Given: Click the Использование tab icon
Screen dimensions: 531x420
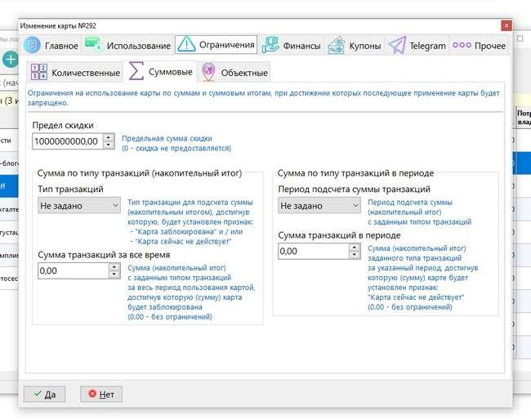Looking at the screenshot, I should coord(93,45).
